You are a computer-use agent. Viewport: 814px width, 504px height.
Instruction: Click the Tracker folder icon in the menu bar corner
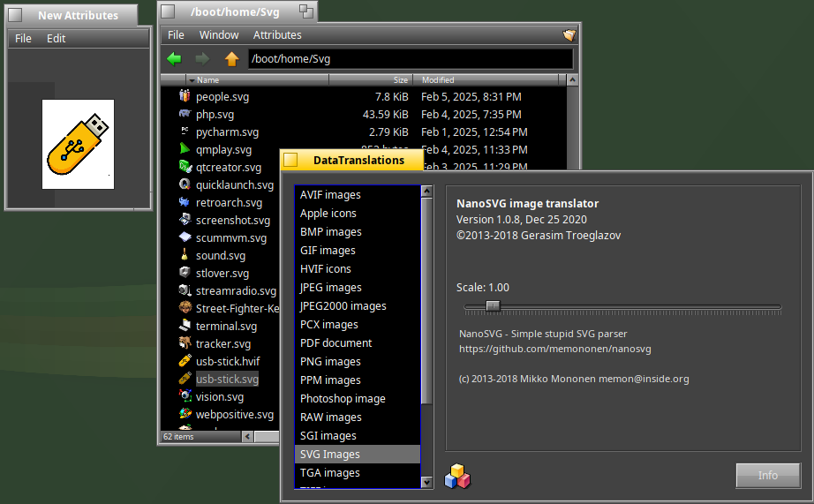click(569, 34)
